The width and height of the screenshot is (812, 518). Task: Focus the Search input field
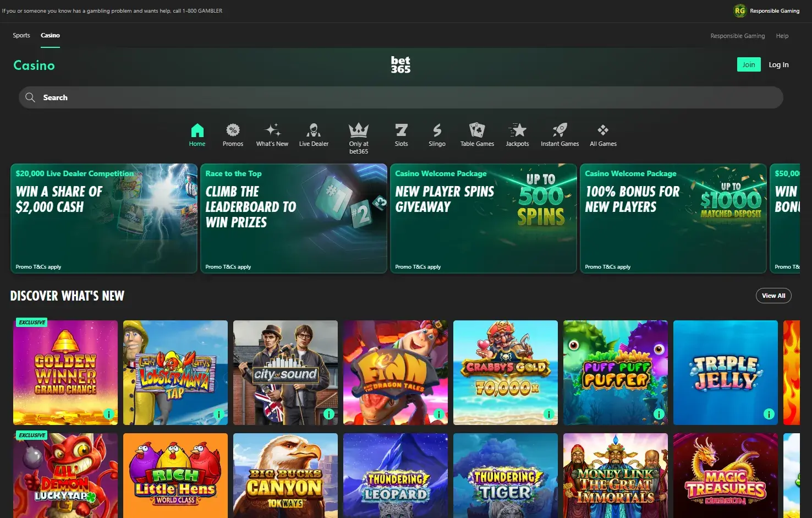click(401, 97)
